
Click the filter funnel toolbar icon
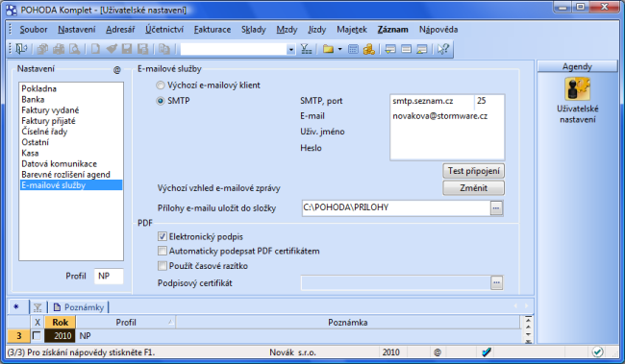(x=306, y=49)
